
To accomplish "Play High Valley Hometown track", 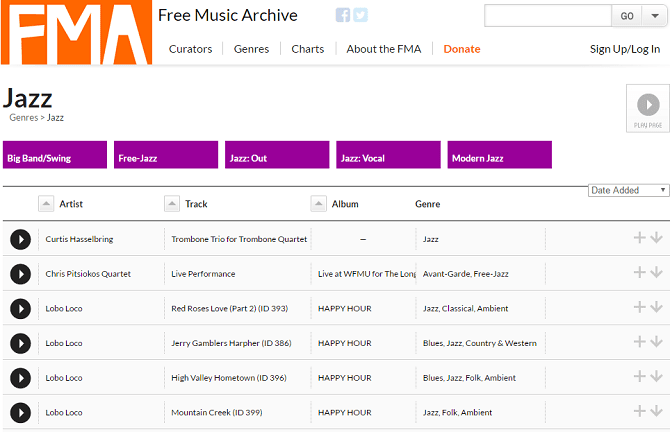I will [x=21, y=378].
